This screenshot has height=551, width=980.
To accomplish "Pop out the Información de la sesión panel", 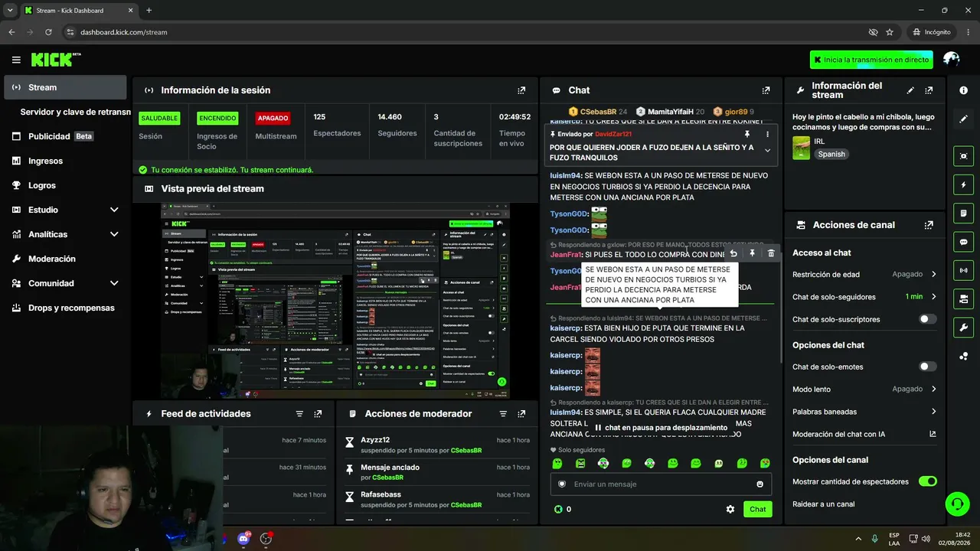I will point(521,90).
